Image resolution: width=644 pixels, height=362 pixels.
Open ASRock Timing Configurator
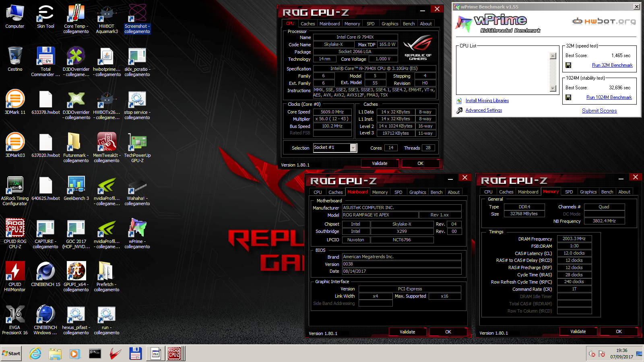(x=15, y=191)
